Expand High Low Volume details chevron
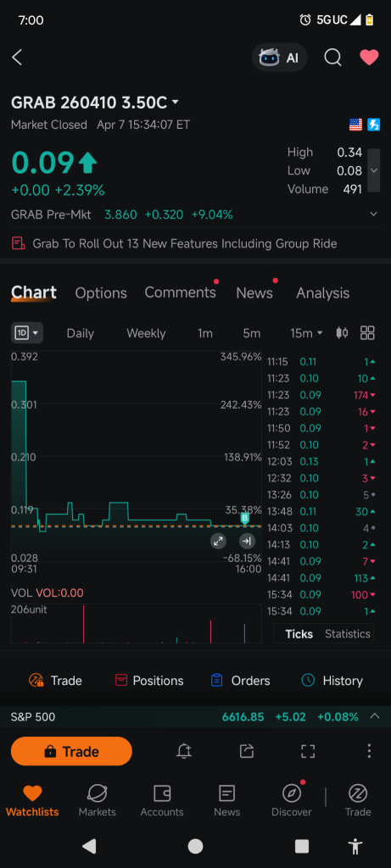The height and width of the screenshot is (868, 391). (374, 170)
